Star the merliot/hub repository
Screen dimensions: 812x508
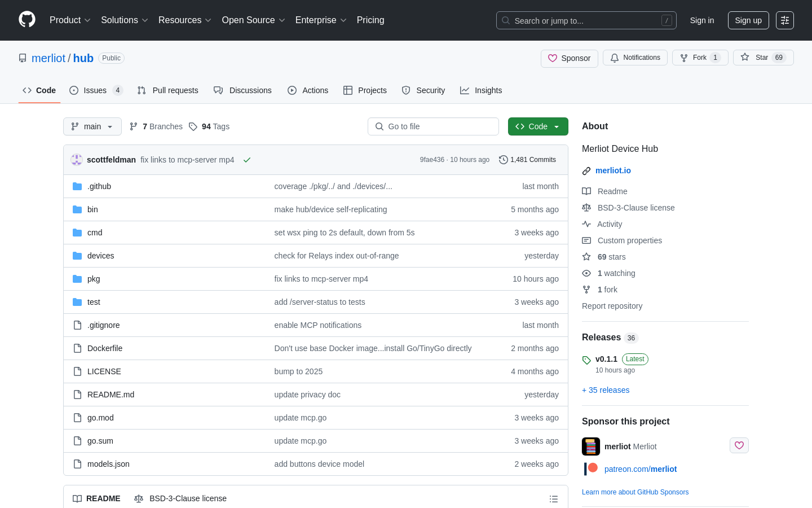764,58
